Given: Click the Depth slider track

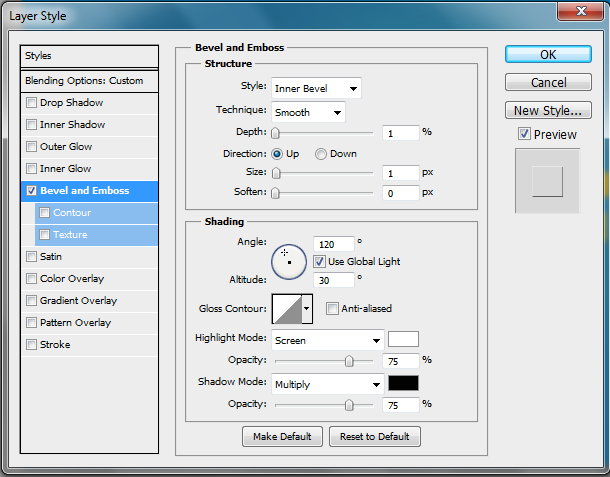Looking at the screenshot, I should click(323, 132).
